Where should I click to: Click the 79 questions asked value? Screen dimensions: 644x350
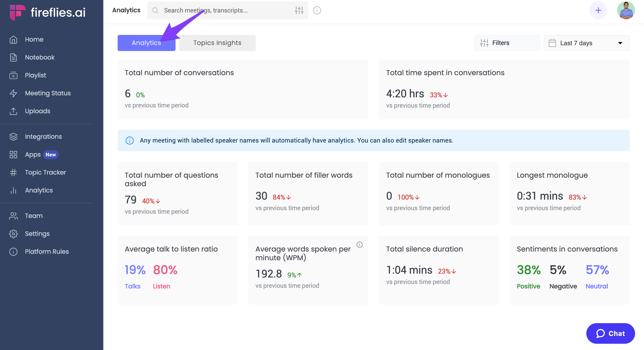[131, 200]
